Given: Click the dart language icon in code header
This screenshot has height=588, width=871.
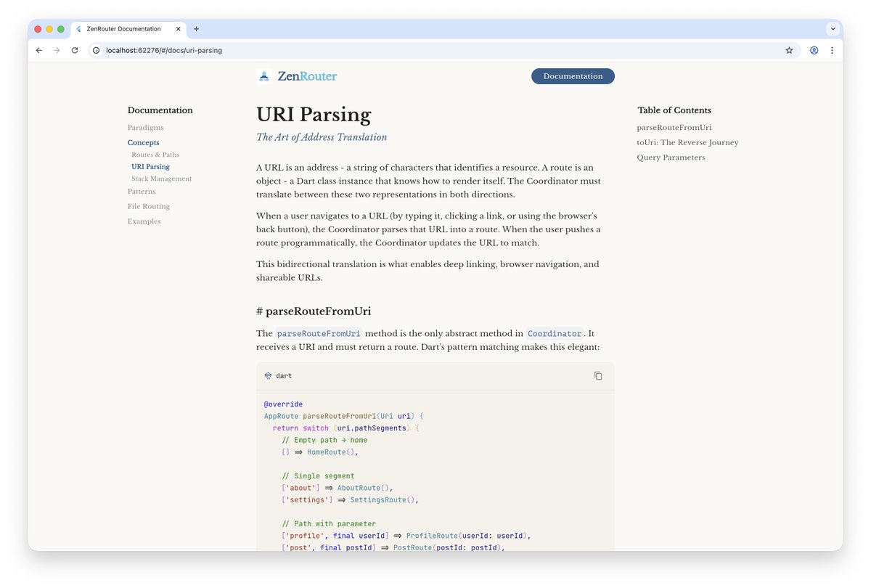Looking at the screenshot, I should (x=268, y=376).
